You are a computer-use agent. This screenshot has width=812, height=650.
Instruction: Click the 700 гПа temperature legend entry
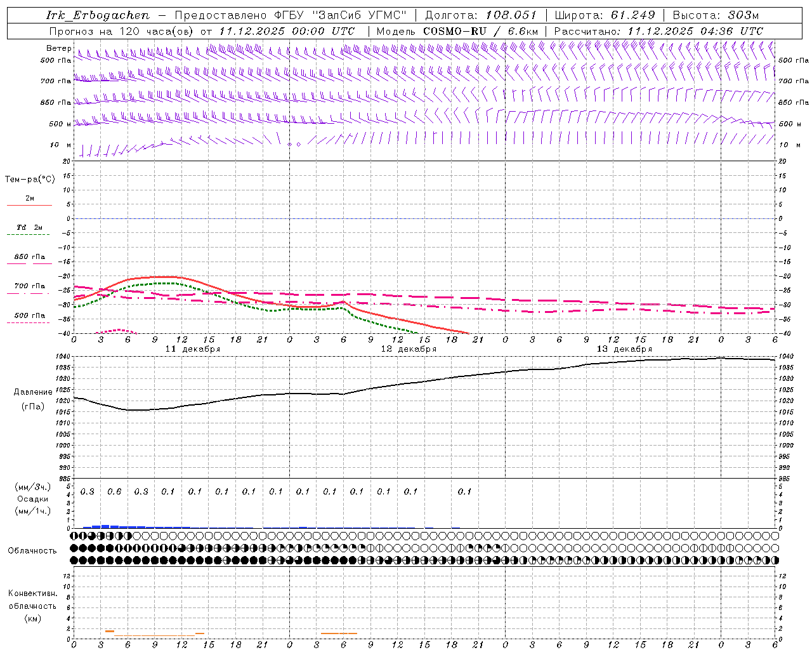tap(29, 286)
